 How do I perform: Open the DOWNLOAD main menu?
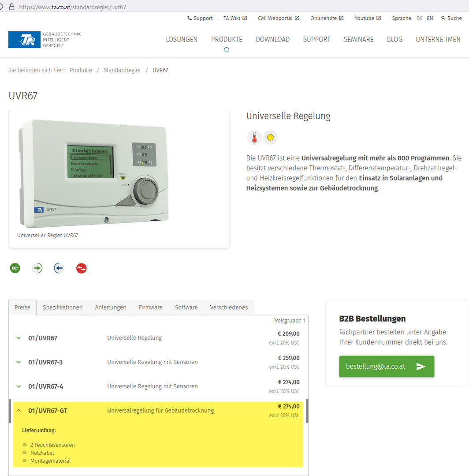273,39
